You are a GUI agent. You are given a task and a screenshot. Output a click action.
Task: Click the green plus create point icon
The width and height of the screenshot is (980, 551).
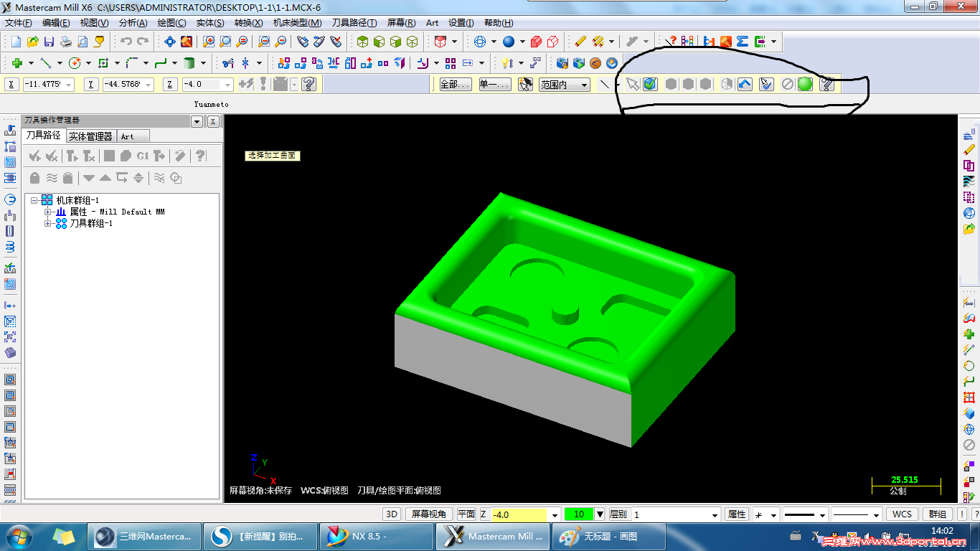tap(17, 63)
